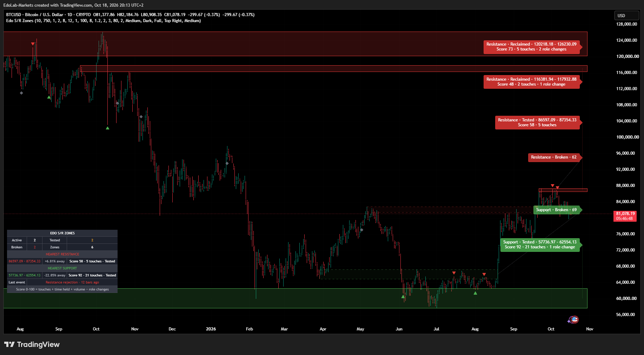The height and width of the screenshot is (355, 644).
Task: Click the Broken cell in the zones table
Action: pos(17,247)
